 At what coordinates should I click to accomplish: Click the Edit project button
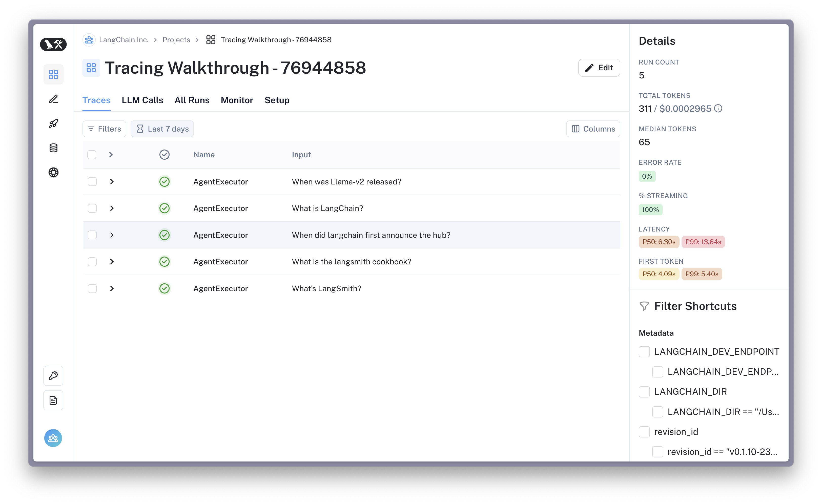[599, 68]
